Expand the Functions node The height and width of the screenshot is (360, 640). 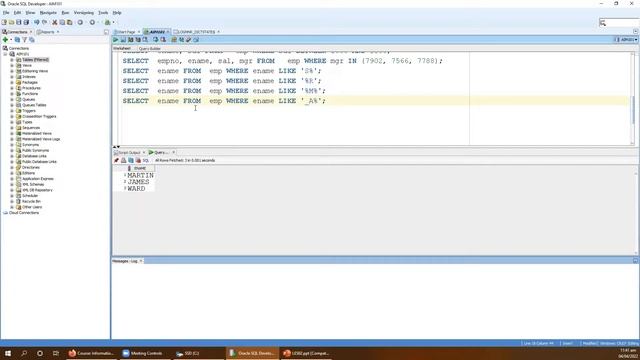(x=12, y=94)
